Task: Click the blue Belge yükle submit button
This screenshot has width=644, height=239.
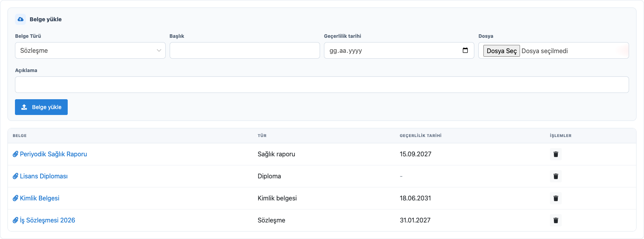Action: (41, 107)
